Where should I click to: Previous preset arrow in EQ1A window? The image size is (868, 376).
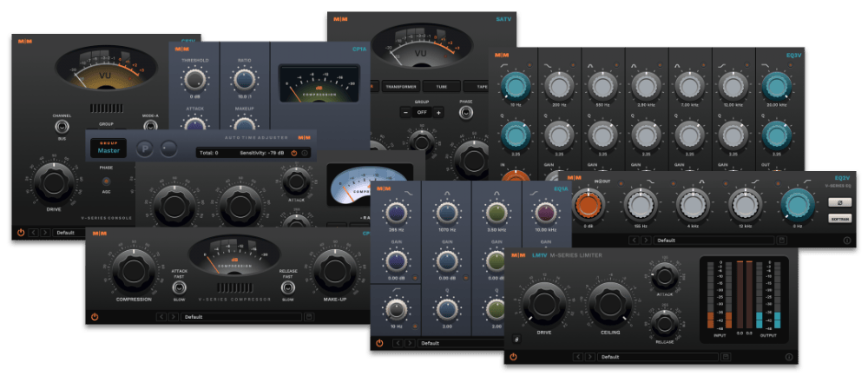(398, 343)
